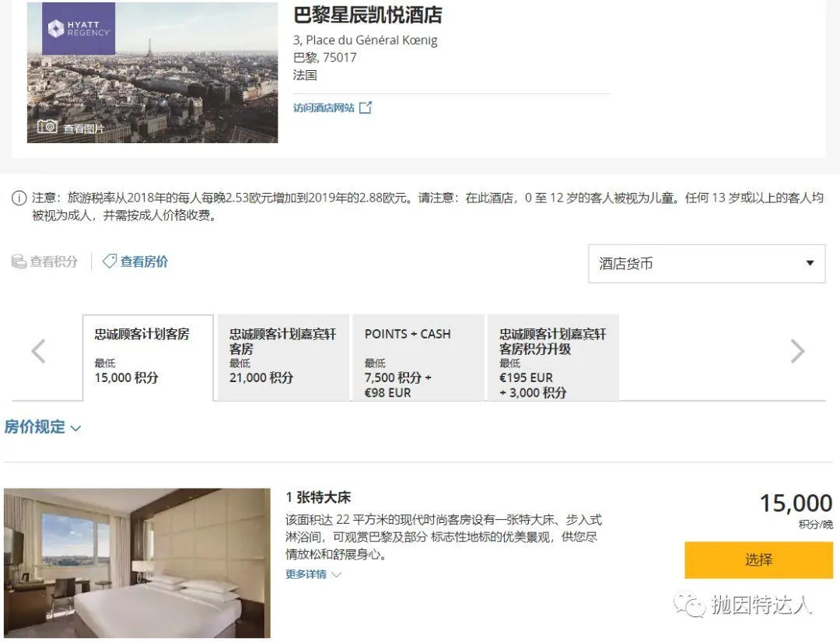Click the address 3, Place du Général Kœnig
Viewport: 840px width, 642px height.
pos(365,40)
